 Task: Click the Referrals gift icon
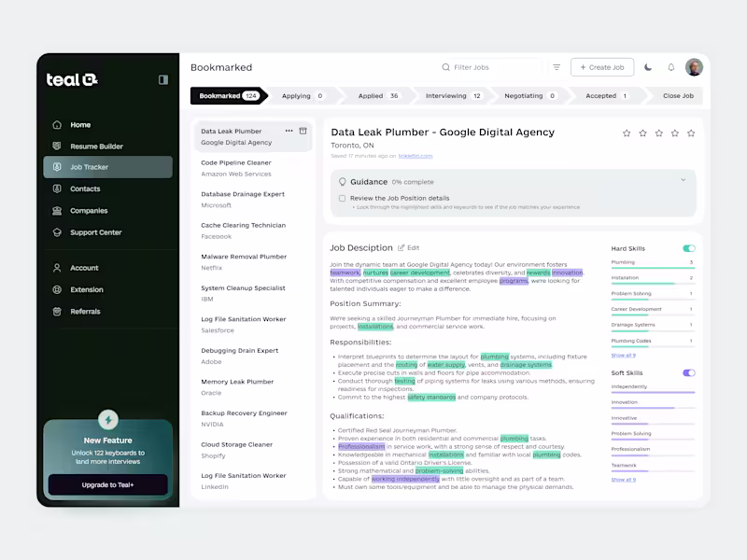(57, 312)
